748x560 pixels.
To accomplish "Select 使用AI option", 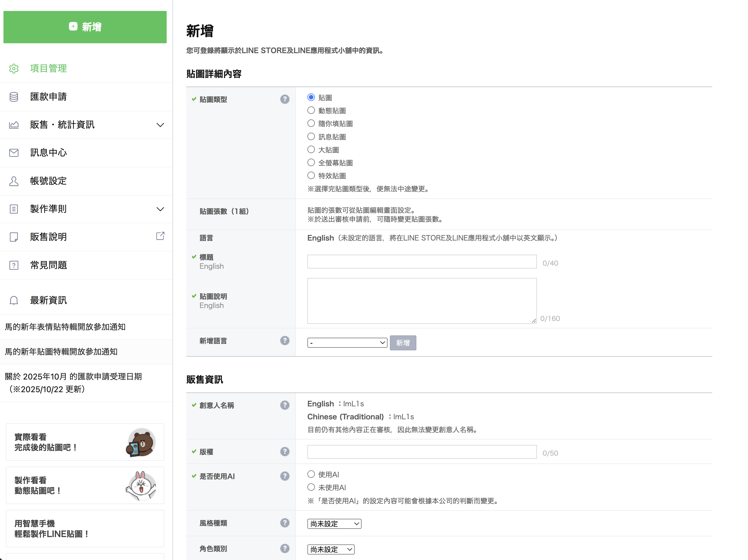I will click(x=311, y=474).
